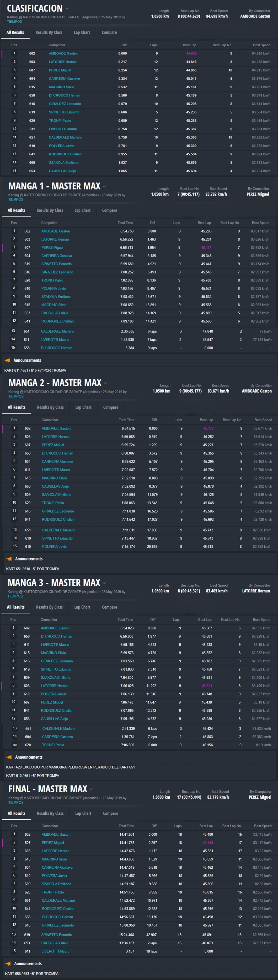This screenshot has height=980, width=278.
Task: Open AMBOADE Gaston in the Clasificacion table
Action: coord(63,54)
